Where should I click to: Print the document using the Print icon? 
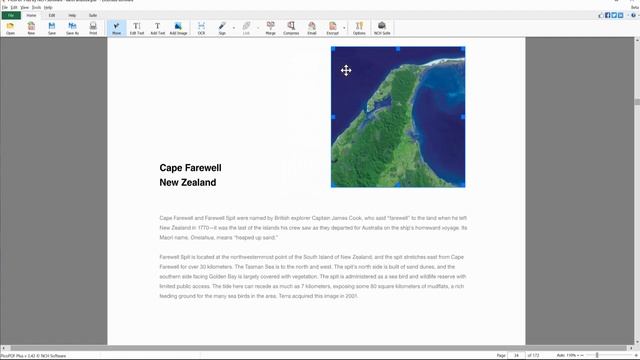tap(93, 28)
